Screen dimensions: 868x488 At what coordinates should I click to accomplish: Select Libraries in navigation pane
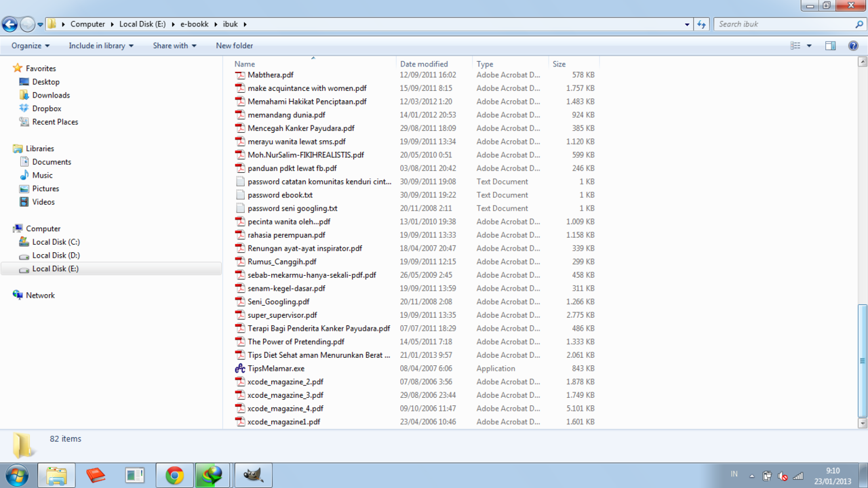pos(39,148)
